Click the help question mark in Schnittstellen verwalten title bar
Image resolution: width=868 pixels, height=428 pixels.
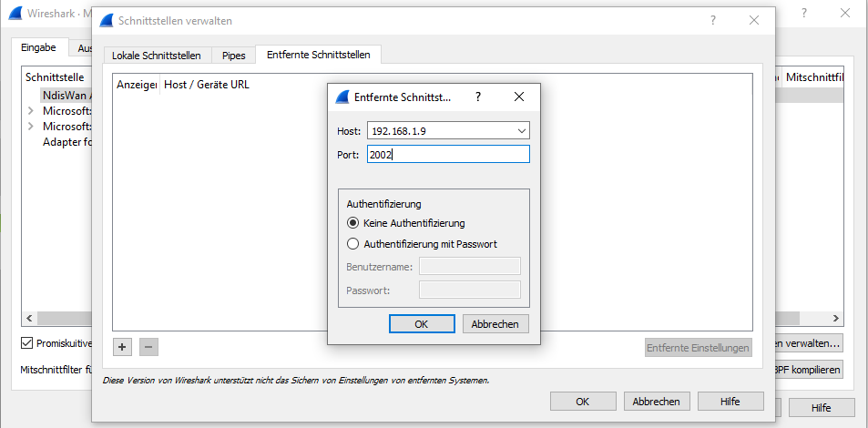point(713,20)
